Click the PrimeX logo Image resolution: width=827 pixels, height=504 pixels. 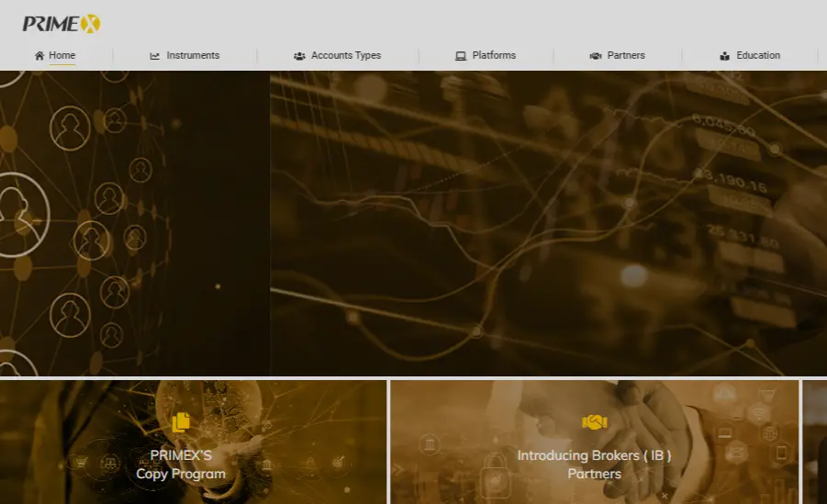point(61,24)
